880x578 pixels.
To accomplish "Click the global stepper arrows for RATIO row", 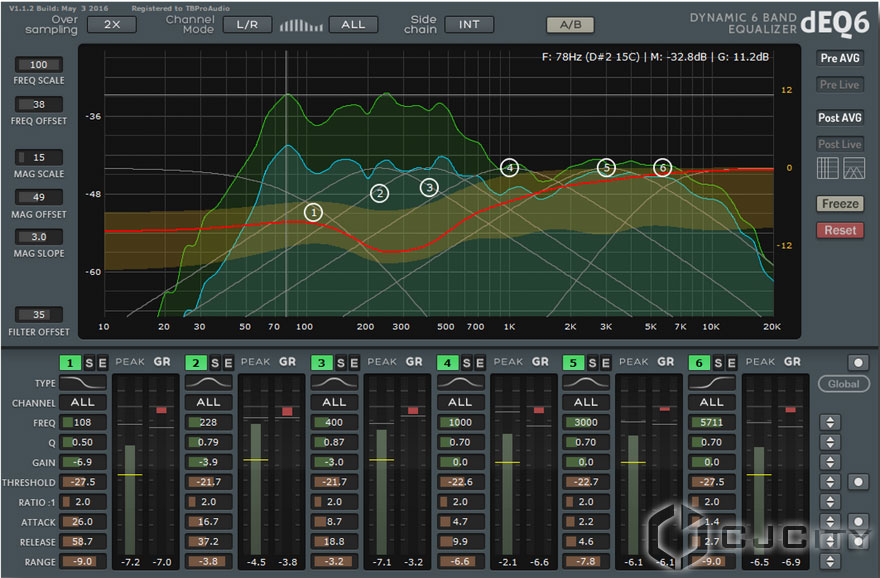I will tap(830, 502).
